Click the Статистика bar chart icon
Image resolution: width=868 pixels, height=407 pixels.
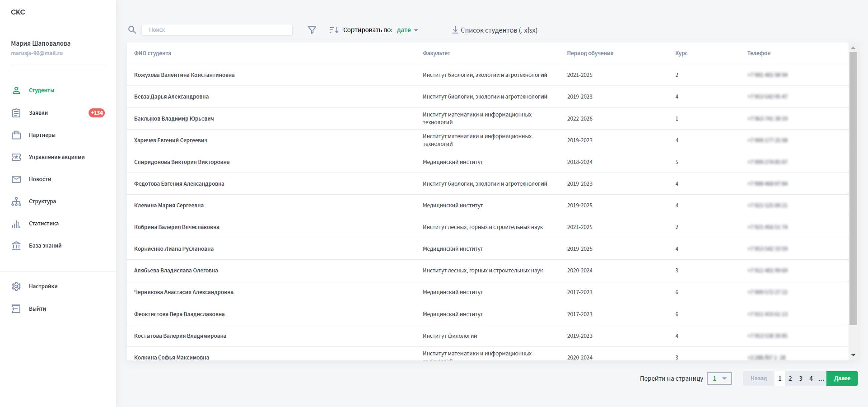pyautogui.click(x=16, y=224)
